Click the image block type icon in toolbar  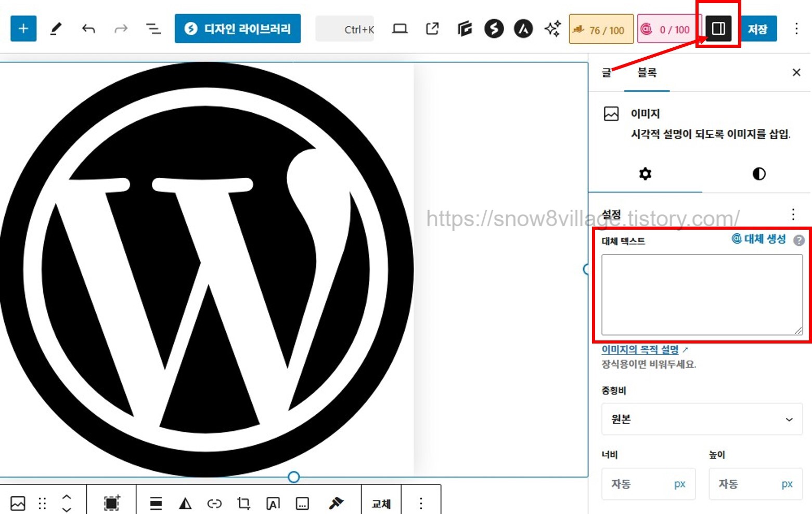coord(18,503)
